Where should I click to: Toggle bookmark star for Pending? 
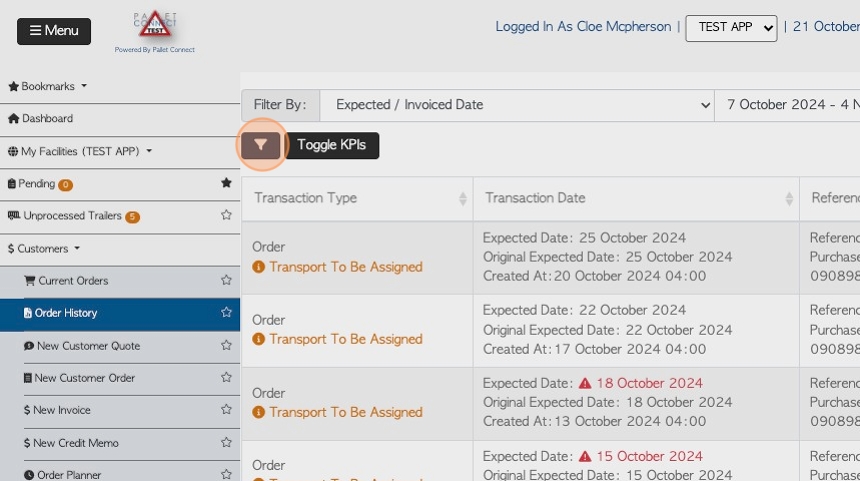(226, 183)
